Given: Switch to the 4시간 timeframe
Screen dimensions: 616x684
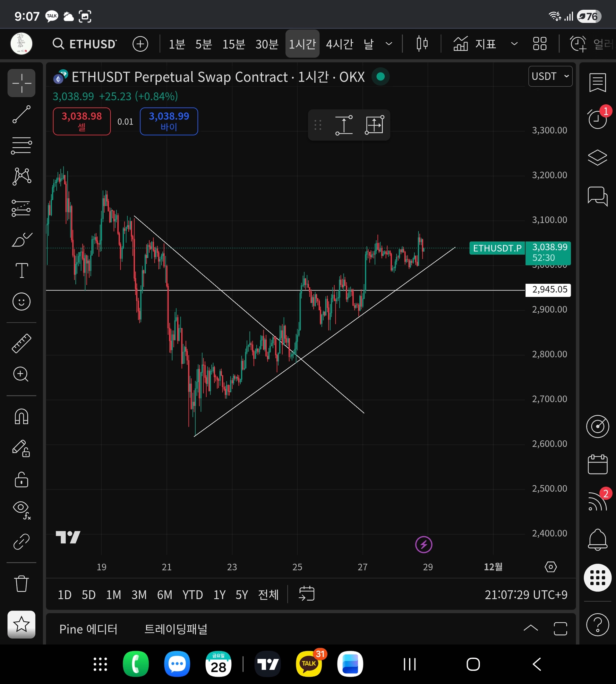Looking at the screenshot, I should coord(339,44).
